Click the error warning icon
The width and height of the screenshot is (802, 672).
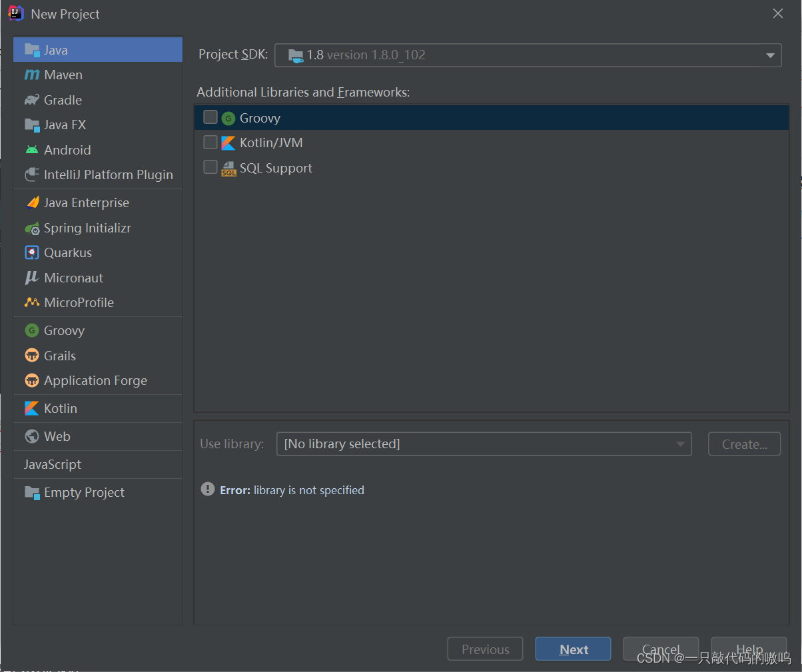coord(208,490)
